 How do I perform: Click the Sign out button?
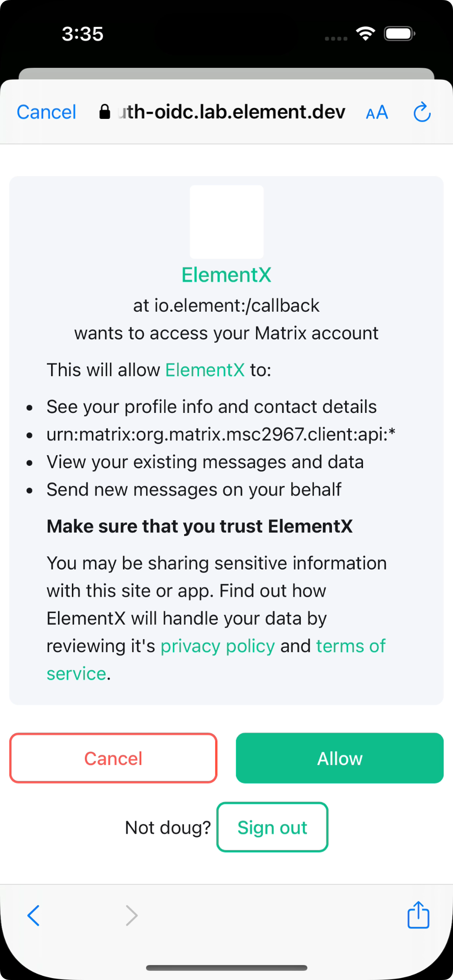click(x=272, y=827)
